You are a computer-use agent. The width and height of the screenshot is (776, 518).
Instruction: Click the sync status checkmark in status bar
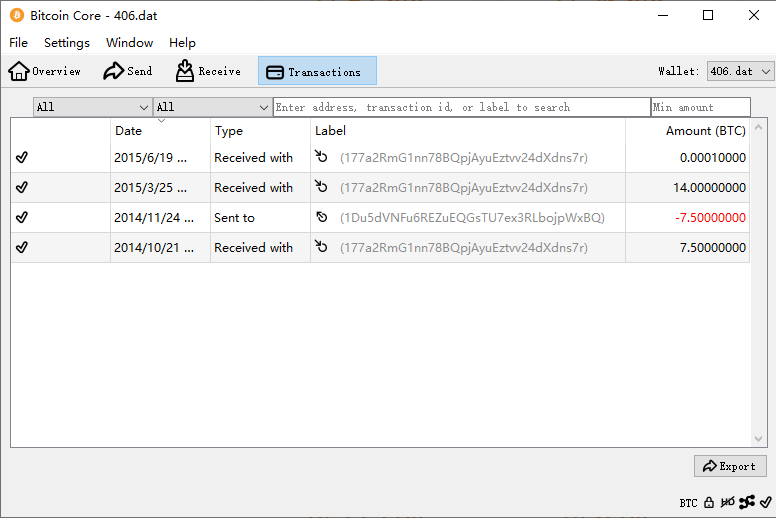click(765, 503)
